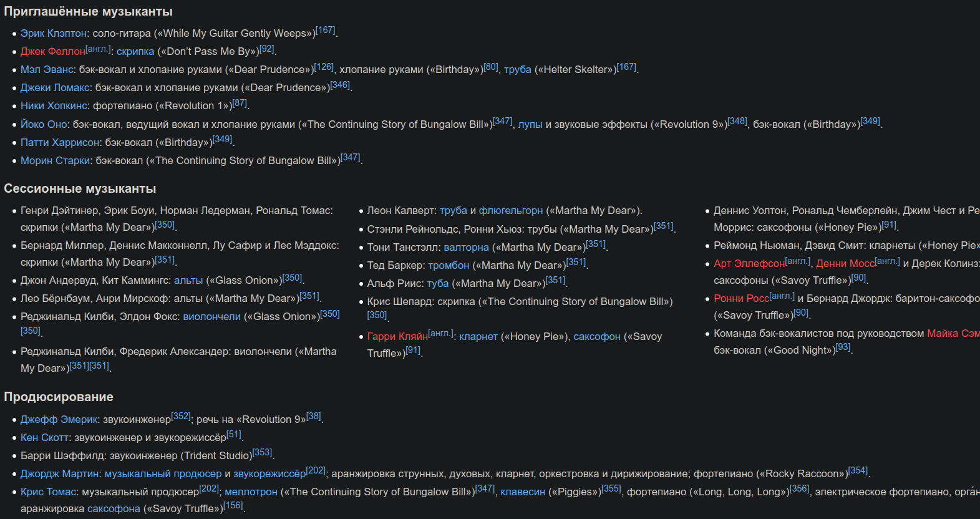Click the text Лео Бёрнбаум, Анри Мирскоф
The image size is (980, 519).
tap(94, 298)
